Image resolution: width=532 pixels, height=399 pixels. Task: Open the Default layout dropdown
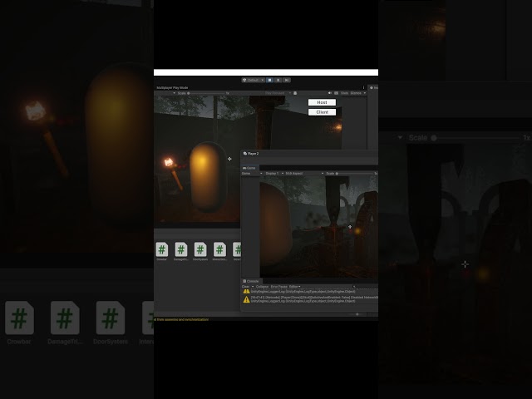coord(253,80)
